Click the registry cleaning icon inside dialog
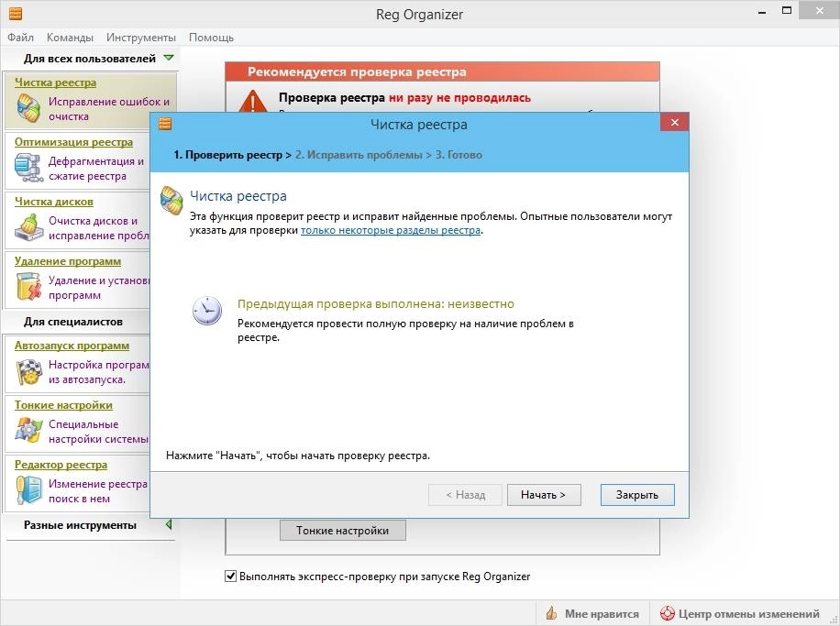The width and height of the screenshot is (840, 626). [x=171, y=201]
